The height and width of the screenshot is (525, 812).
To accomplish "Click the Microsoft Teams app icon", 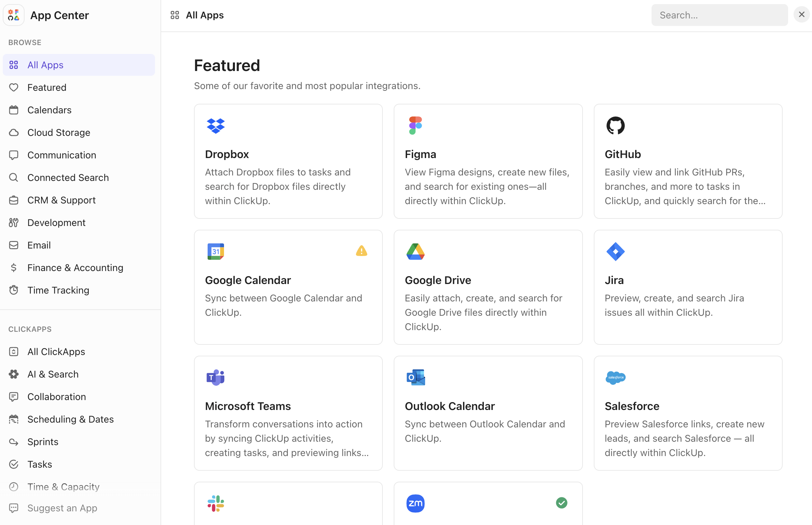I will [x=215, y=378].
